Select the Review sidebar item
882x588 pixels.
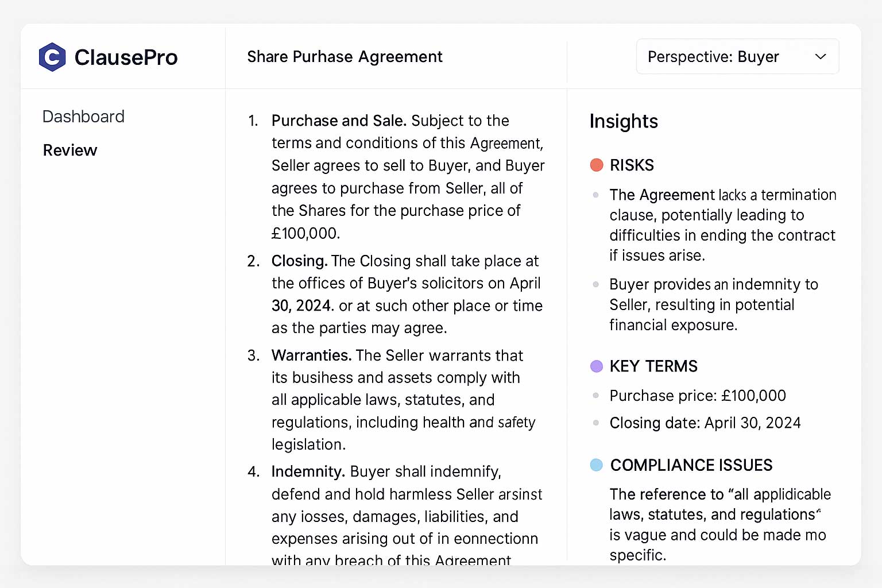click(x=69, y=150)
